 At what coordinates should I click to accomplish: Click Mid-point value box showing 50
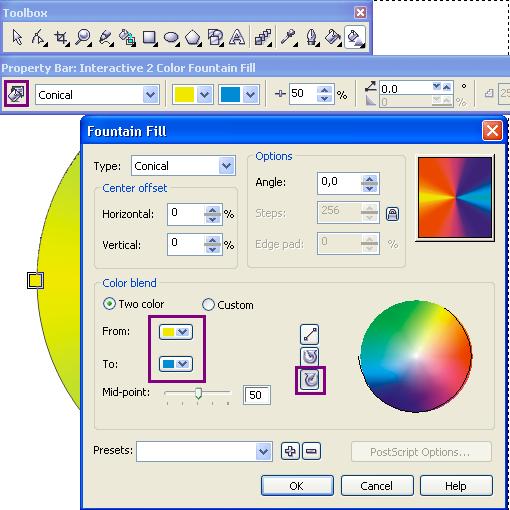[x=256, y=395]
